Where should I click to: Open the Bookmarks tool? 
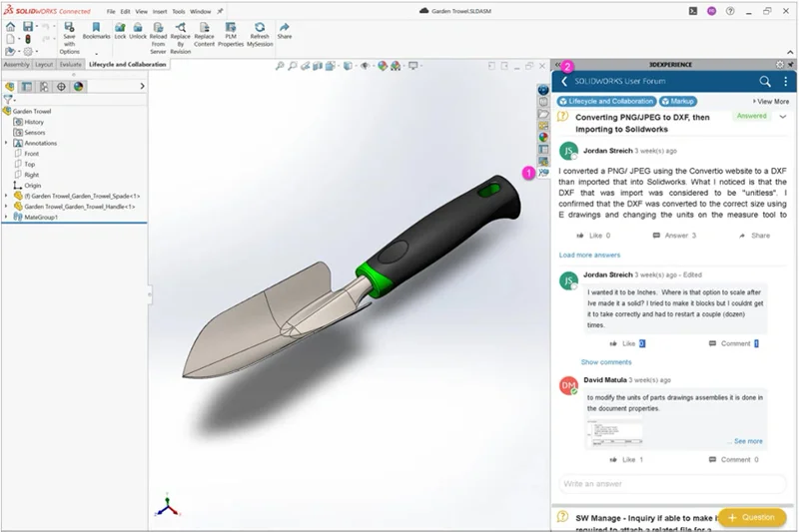[97, 28]
